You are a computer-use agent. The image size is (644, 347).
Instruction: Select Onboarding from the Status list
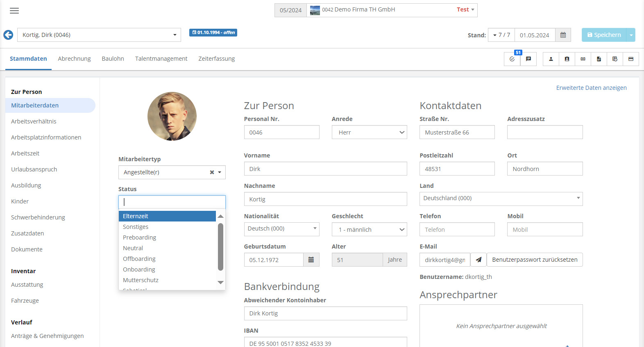139,269
